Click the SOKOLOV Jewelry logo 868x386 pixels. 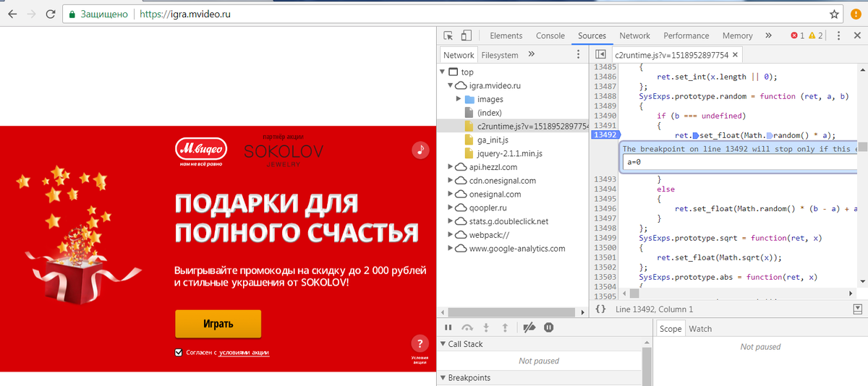tap(283, 153)
